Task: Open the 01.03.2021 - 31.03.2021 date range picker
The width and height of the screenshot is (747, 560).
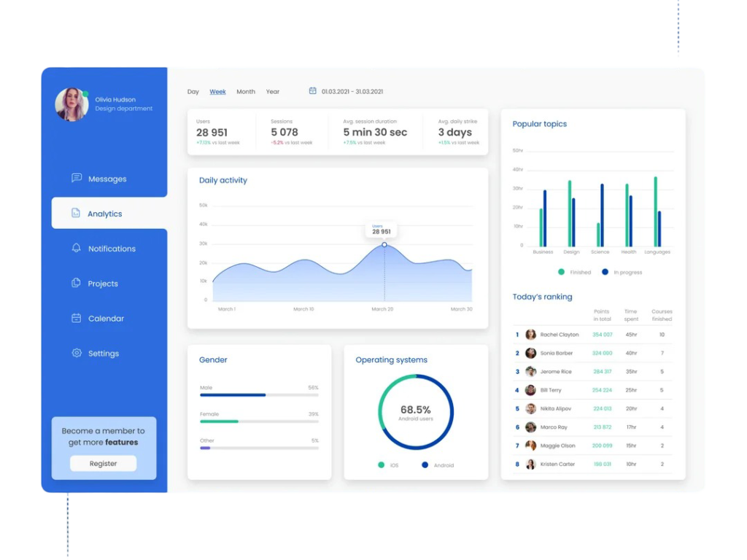Action: coord(352,92)
